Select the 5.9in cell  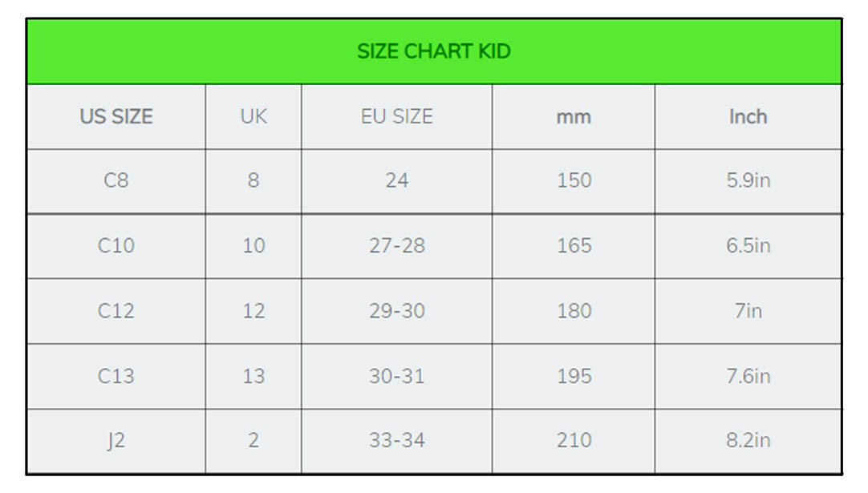point(748,180)
